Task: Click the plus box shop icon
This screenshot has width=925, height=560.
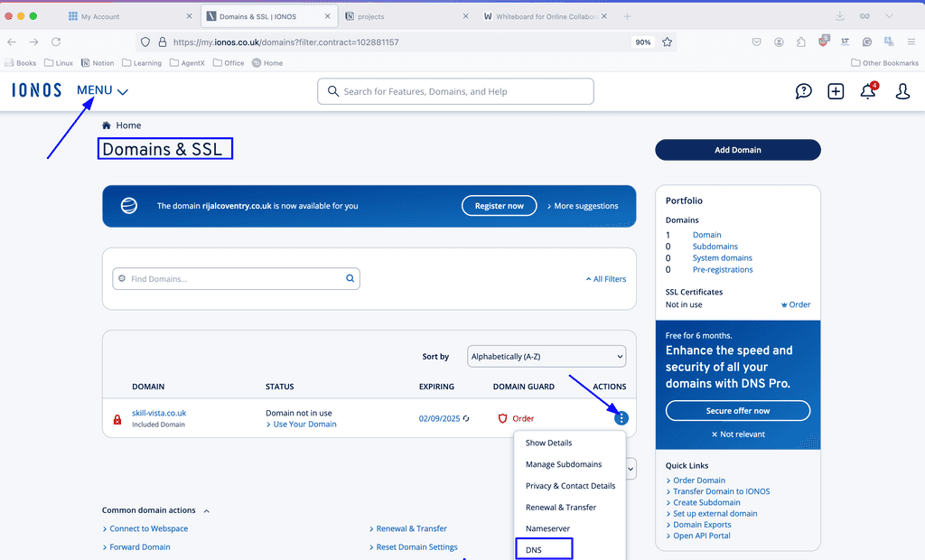Action: pyautogui.click(x=836, y=91)
